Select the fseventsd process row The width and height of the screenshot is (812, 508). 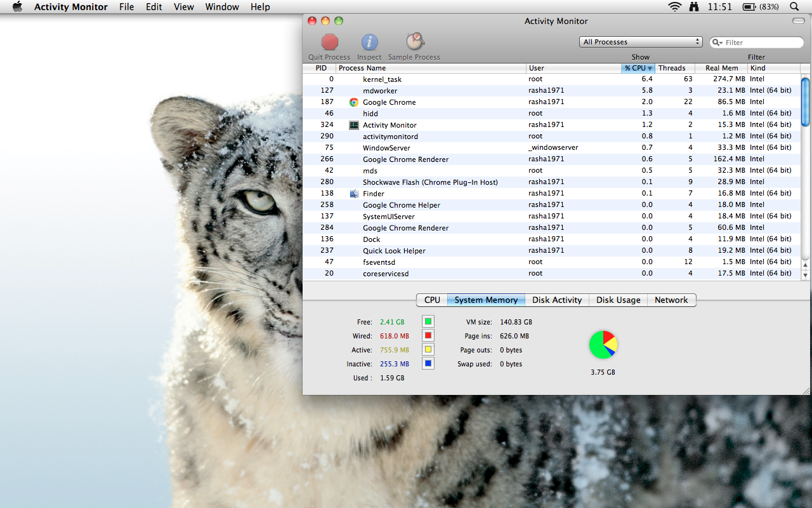tap(551, 262)
